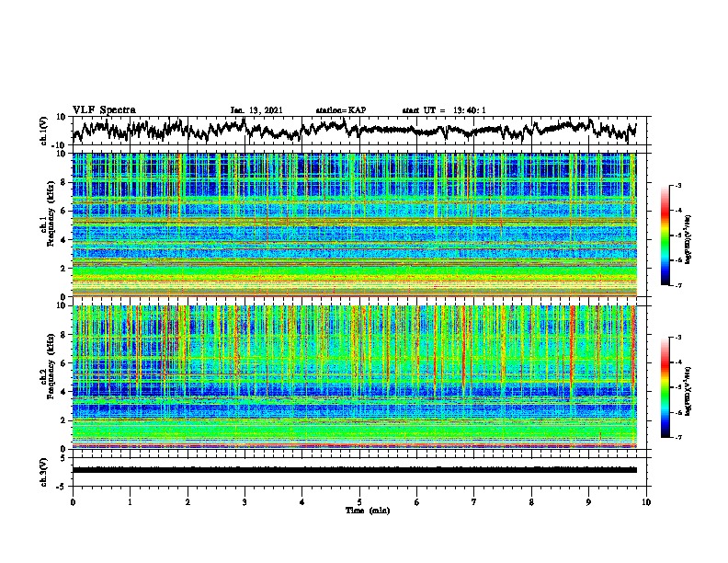Click the "4" kHz tick on ch.2 spectrogram
This screenshot has height=563, width=728.
pyautogui.click(x=64, y=392)
